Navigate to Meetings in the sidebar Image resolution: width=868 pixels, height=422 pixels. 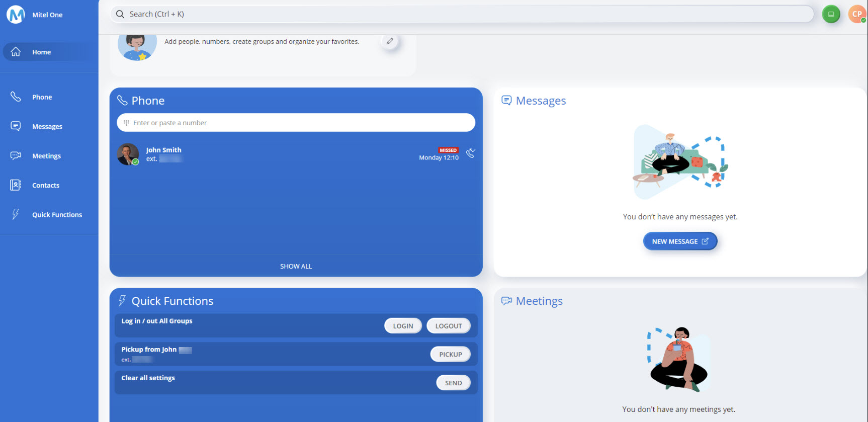[x=46, y=156]
